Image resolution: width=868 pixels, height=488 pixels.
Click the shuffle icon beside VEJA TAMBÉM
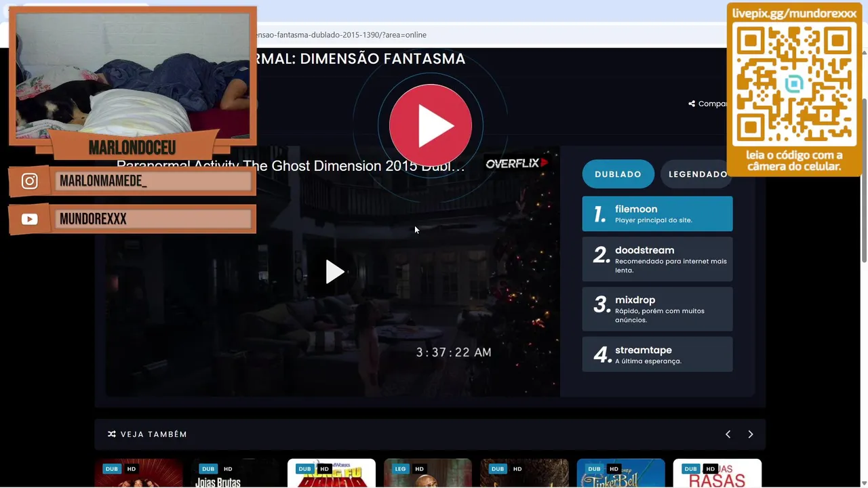pos(112,434)
